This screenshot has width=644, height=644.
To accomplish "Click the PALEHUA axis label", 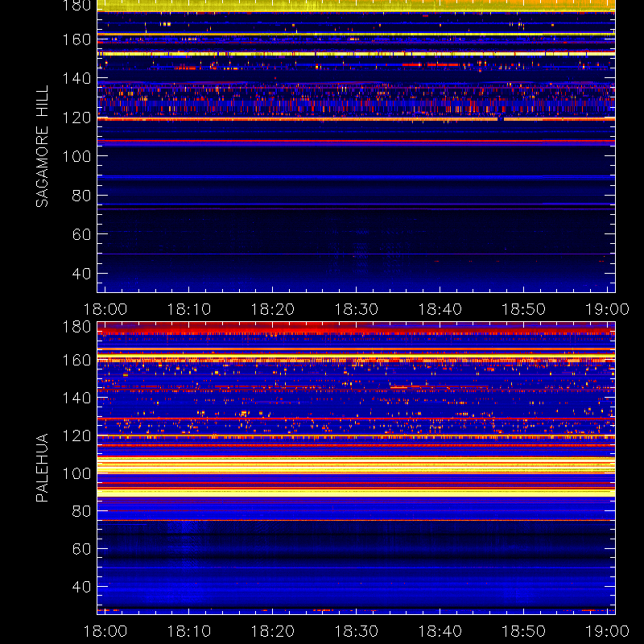I will [x=43, y=468].
